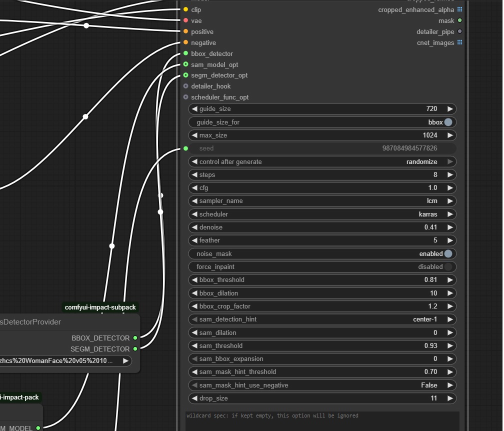Increase sam_dilation with right arrow

pos(450,332)
